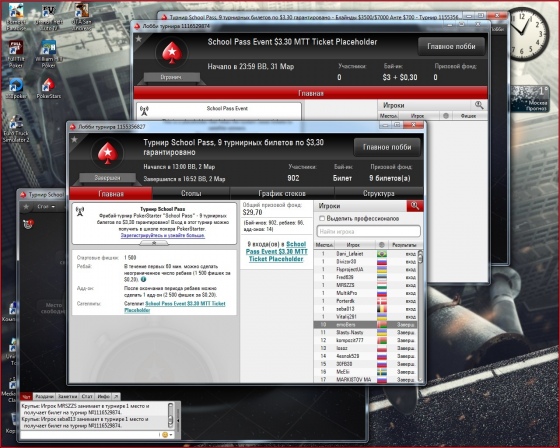Click Главное лобби button in back lobby window
Image resolution: width=560 pixels, height=448 pixels.
[451, 46]
